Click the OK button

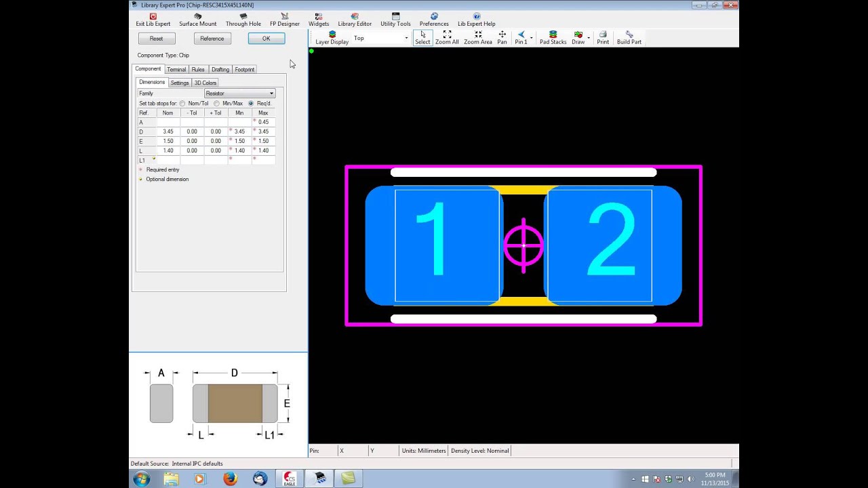(x=266, y=39)
